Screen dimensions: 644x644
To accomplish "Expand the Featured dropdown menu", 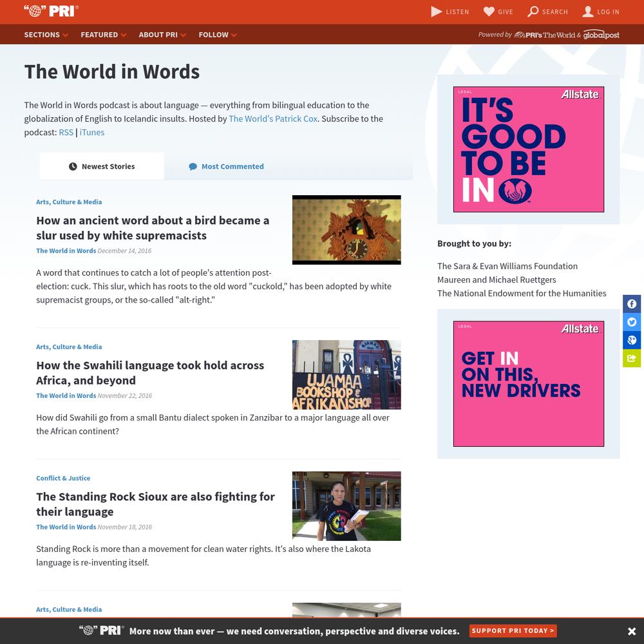I will [104, 35].
